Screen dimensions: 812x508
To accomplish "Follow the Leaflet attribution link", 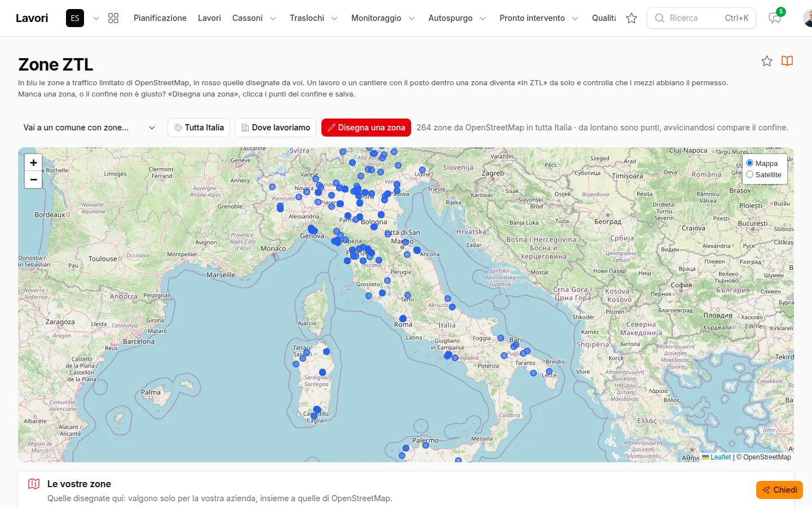I will click(x=721, y=457).
